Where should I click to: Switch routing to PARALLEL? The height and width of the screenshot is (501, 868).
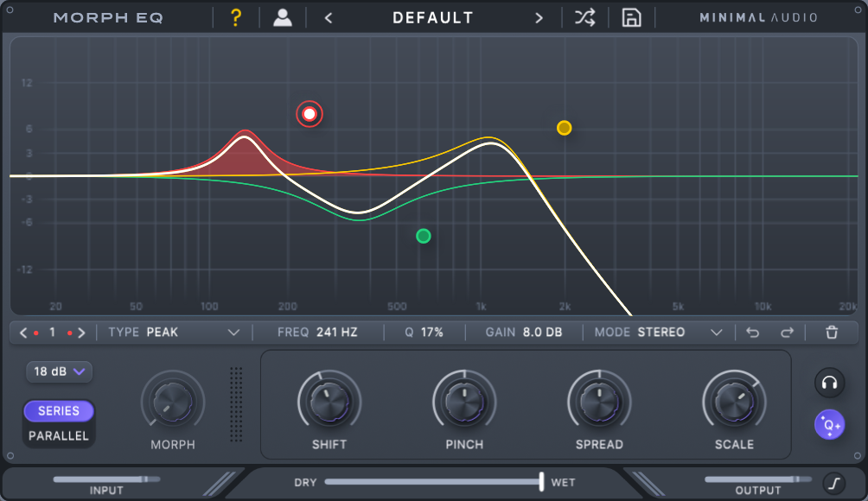pyautogui.click(x=59, y=436)
